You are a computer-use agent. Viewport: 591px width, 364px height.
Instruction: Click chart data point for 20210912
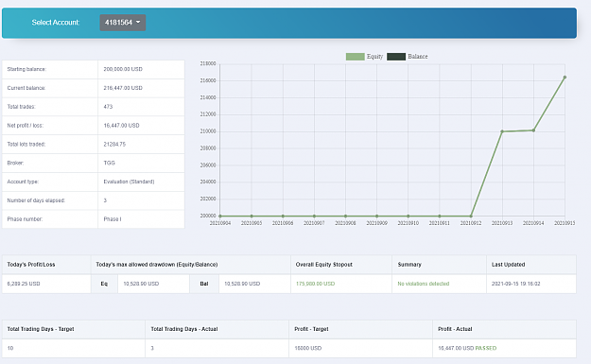point(471,217)
